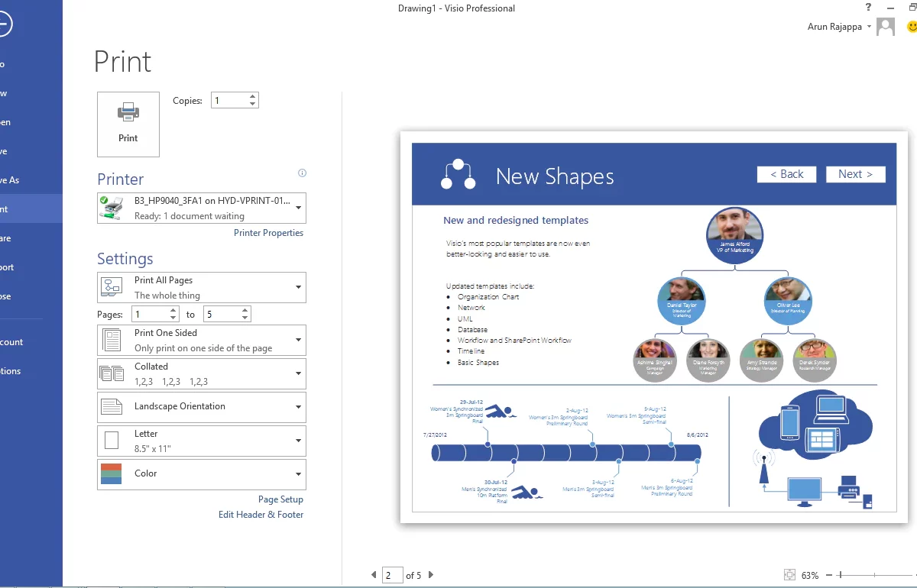
Task: Decrease the ending page number
Action: click(x=245, y=318)
